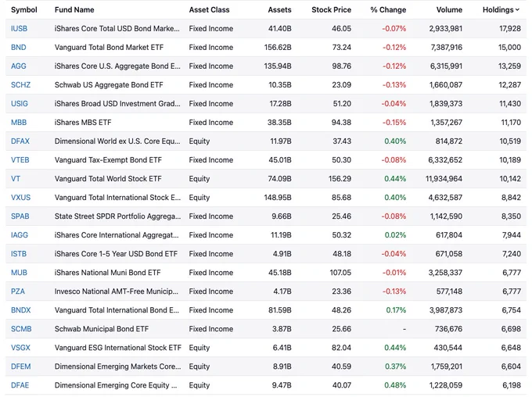532x397 pixels.
Task: Open the SCMB ticker link
Action: click(21, 329)
